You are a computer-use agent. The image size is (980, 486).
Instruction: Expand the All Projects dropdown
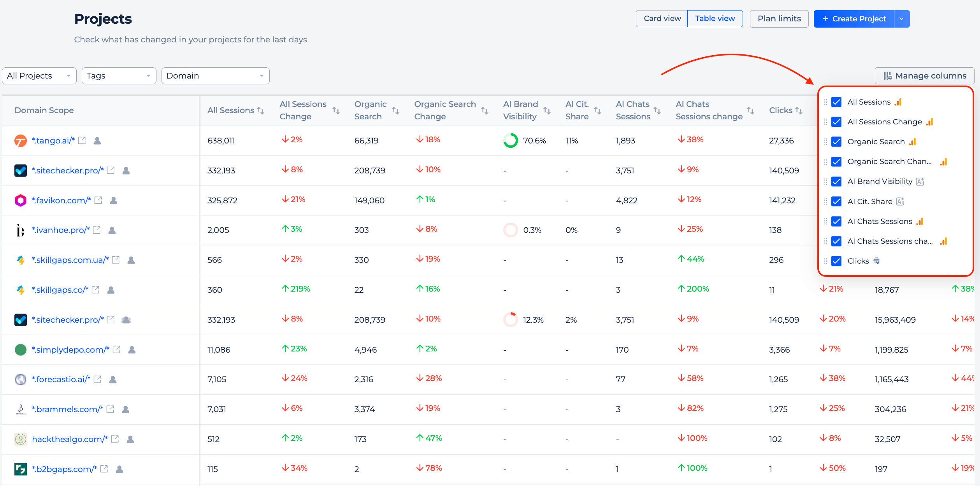(39, 76)
